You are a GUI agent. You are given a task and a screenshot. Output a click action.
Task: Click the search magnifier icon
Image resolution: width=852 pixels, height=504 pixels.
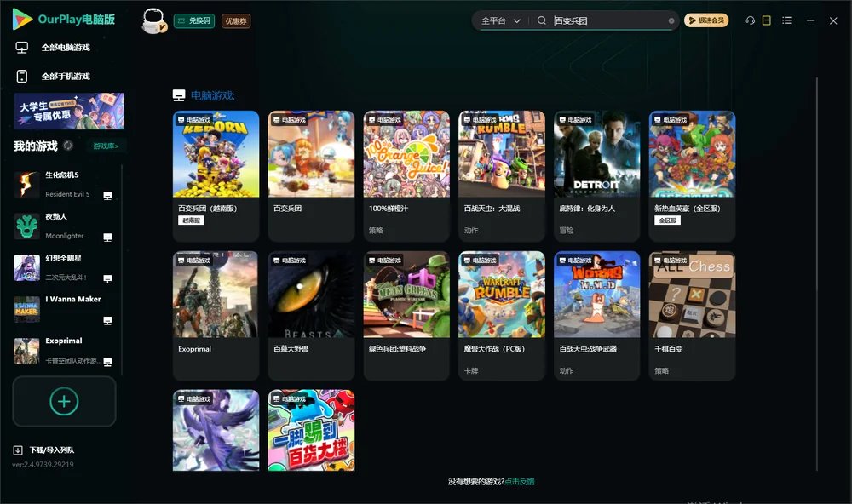[x=542, y=20]
